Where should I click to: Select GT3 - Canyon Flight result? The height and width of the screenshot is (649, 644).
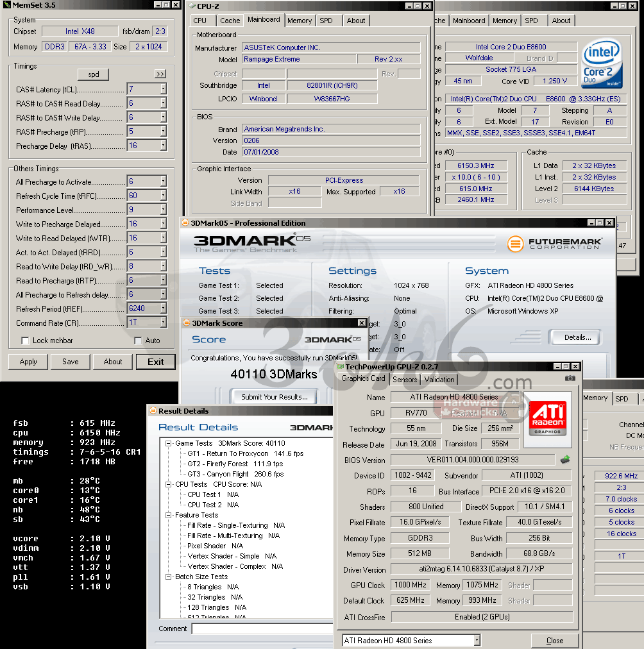coord(235,475)
